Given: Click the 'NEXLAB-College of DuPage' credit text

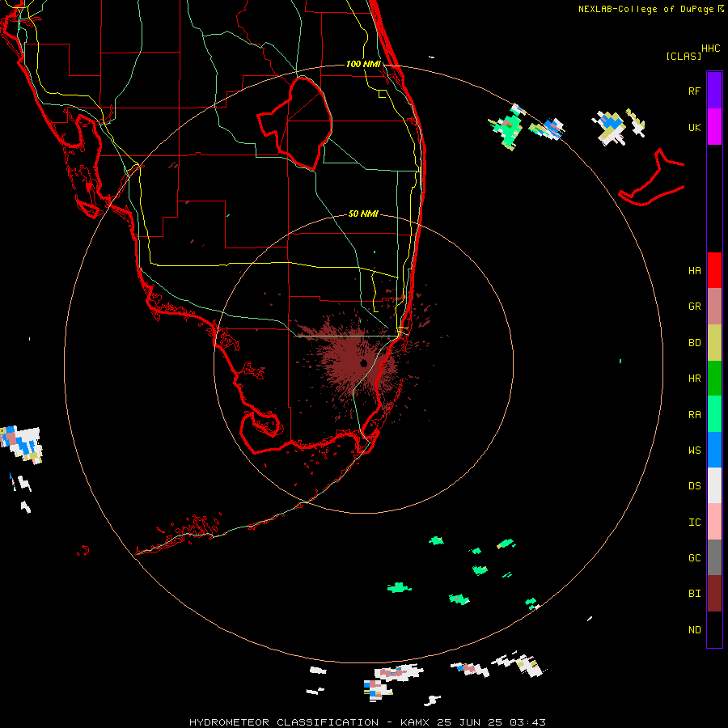Looking at the screenshot, I should coord(645,9).
